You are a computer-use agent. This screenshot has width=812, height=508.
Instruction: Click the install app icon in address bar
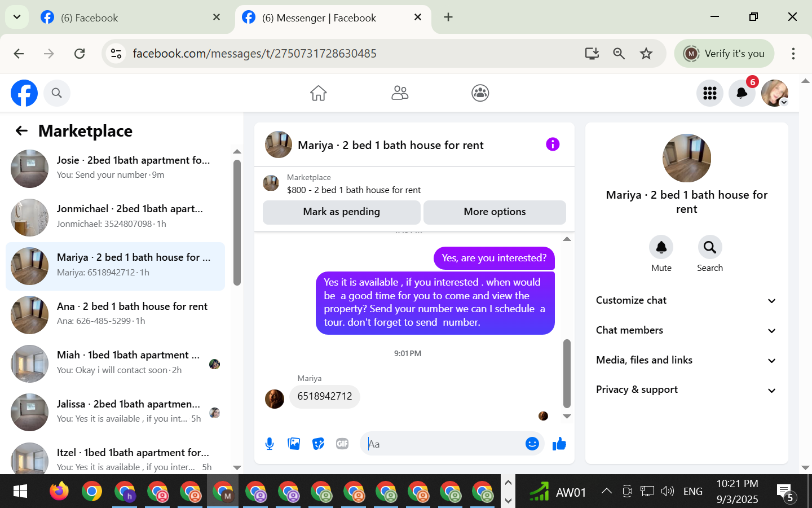coord(592,54)
